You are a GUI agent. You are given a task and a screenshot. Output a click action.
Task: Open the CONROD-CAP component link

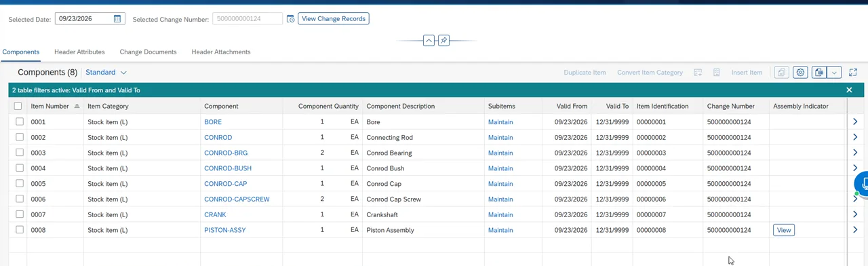point(225,184)
